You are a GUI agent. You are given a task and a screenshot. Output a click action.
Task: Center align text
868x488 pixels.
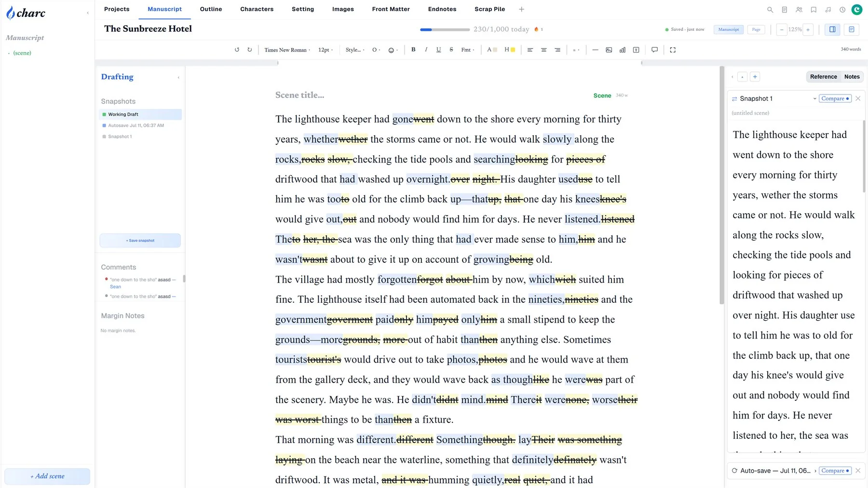tap(543, 50)
